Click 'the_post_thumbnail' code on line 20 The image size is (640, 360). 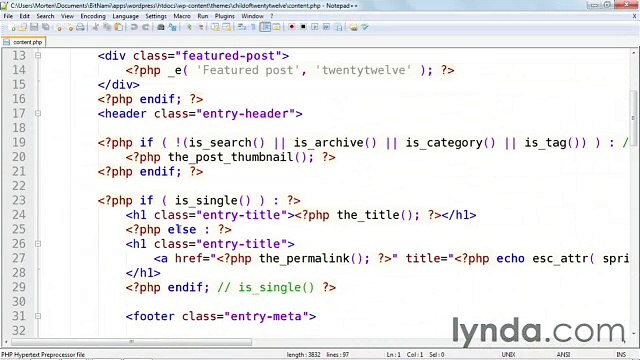231,157
